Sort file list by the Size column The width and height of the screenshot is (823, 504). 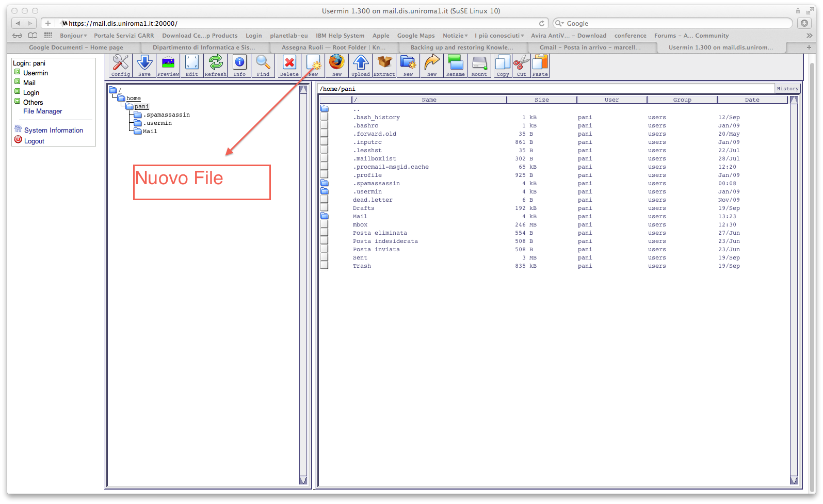click(x=541, y=100)
